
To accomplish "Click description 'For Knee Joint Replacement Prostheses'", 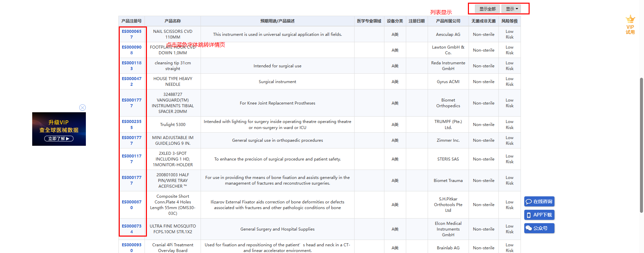I will tap(277, 103).
